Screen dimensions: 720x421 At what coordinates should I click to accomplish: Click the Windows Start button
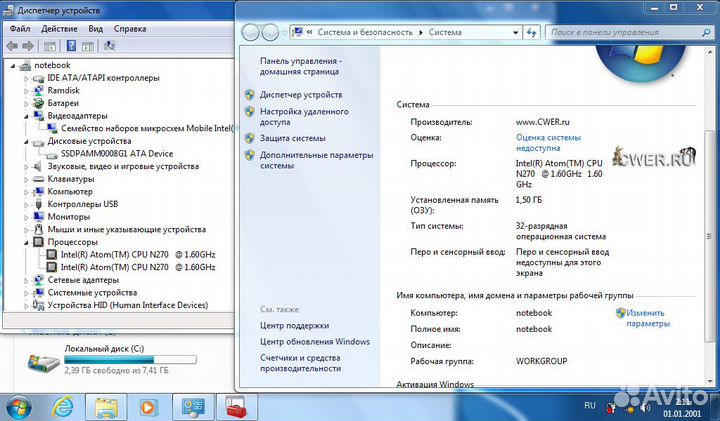point(19,406)
